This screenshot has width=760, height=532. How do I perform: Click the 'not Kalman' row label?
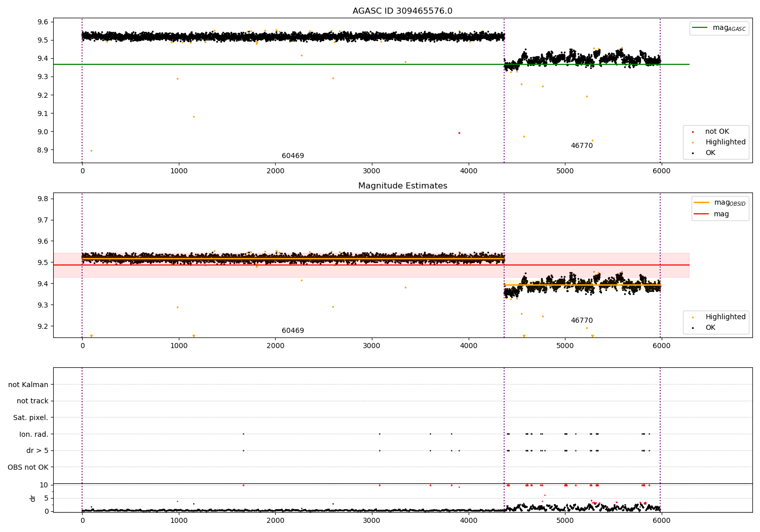28,385
